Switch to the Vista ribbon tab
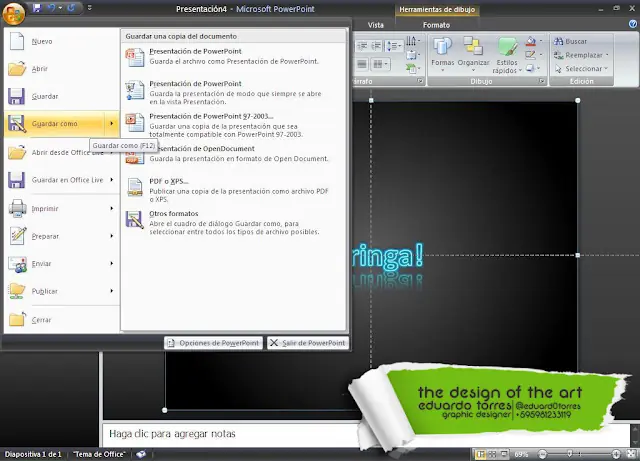 (375, 24)
